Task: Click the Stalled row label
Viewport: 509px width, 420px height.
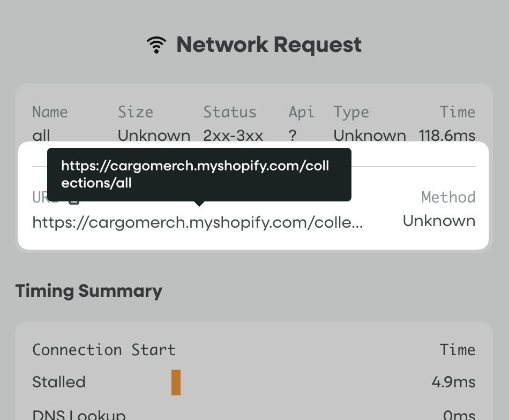Action: (59, 382)
